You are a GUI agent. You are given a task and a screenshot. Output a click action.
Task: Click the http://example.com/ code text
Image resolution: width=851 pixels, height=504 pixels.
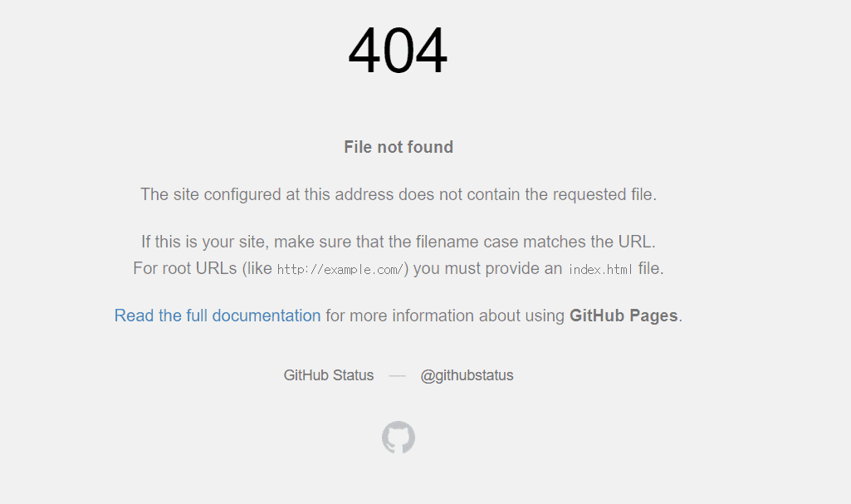point(340,270)
